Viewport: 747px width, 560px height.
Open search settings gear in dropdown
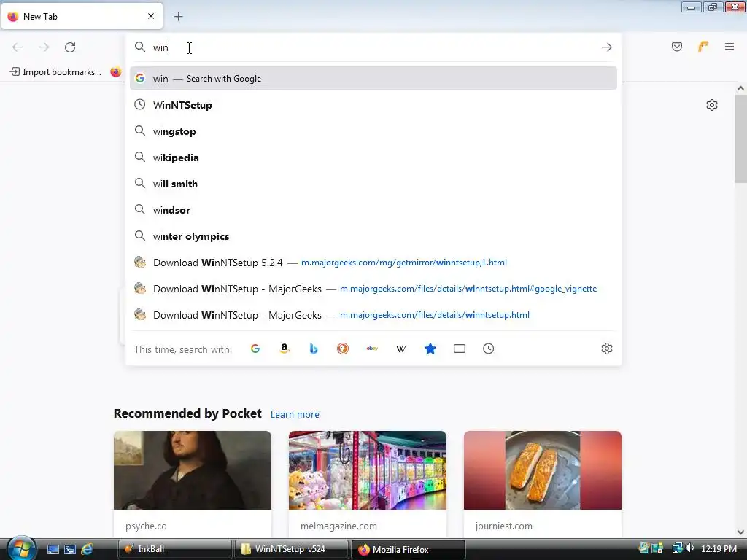606,349
